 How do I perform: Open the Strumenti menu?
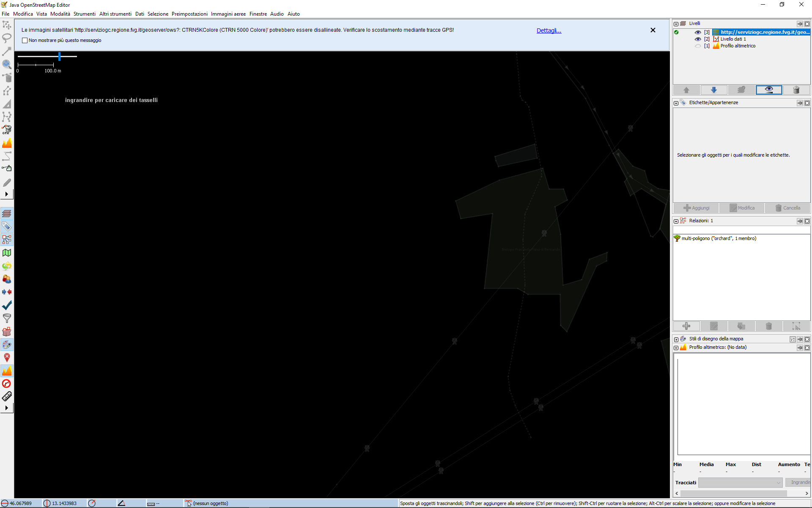click(x=85, y=14)
